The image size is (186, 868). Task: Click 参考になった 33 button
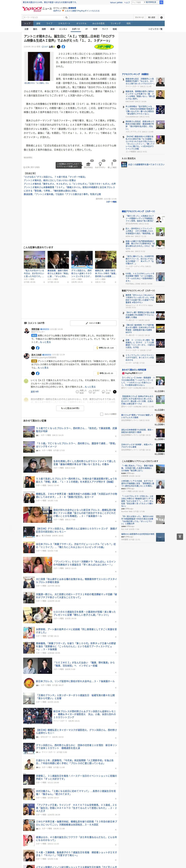coord(105,373)
